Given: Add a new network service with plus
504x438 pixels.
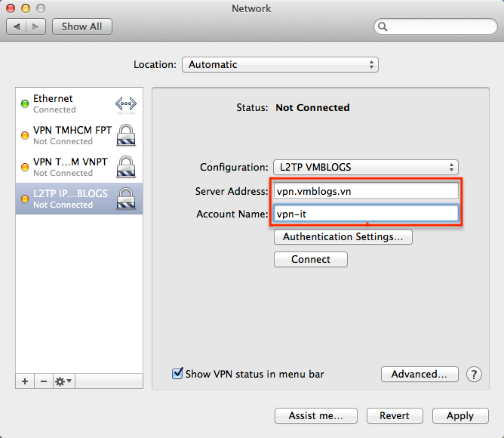Looking at the screenshot, I should (x=25, y=381).
